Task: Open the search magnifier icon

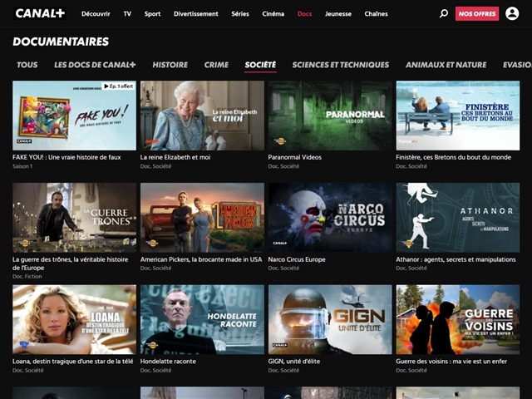Action: 443,13
